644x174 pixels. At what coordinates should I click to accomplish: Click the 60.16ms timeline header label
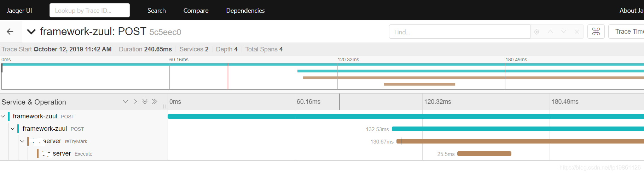[308, 102]
